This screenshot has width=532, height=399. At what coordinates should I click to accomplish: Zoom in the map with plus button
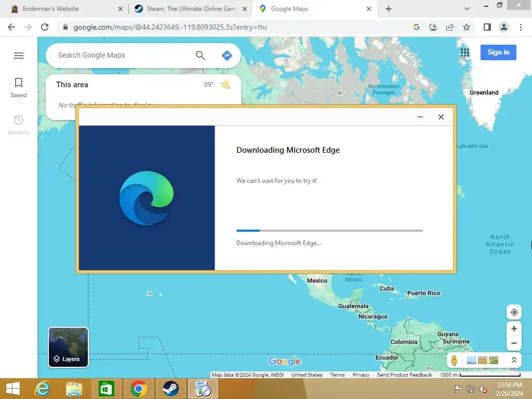(514, 328)
